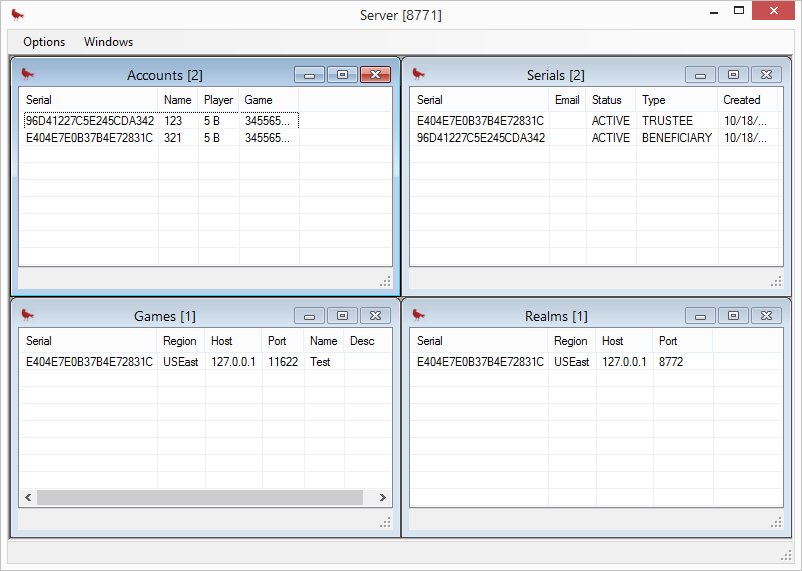Click Game column header in Accounts
The image size is (802, 571).
(269, 100)
